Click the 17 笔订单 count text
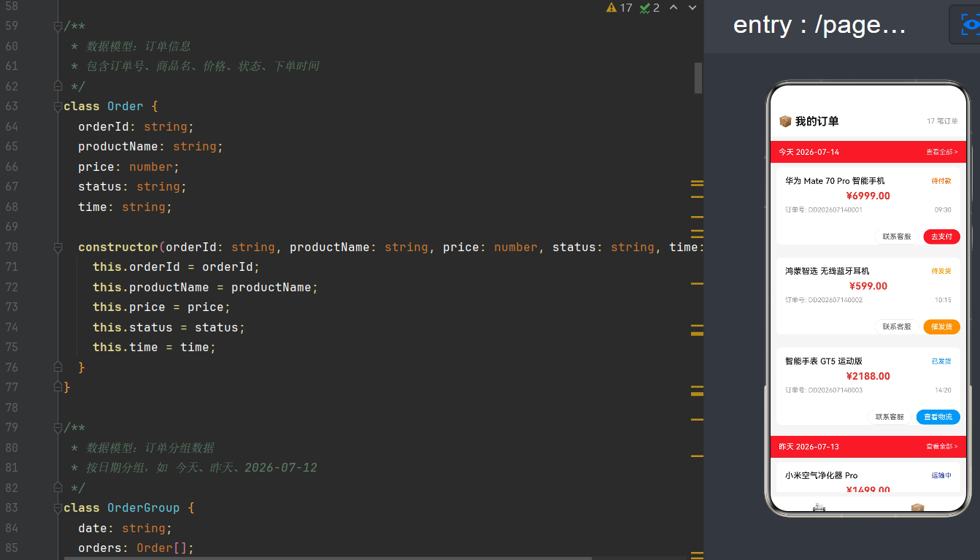The width and height of the screenshot is (980, 560). (942, 121)
